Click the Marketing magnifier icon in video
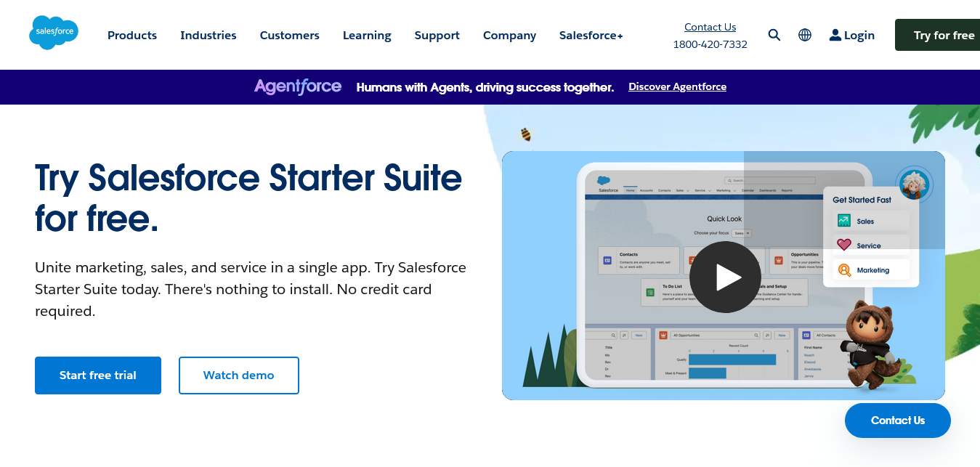This screenshot has height=467, width=980. click(844, 270)
